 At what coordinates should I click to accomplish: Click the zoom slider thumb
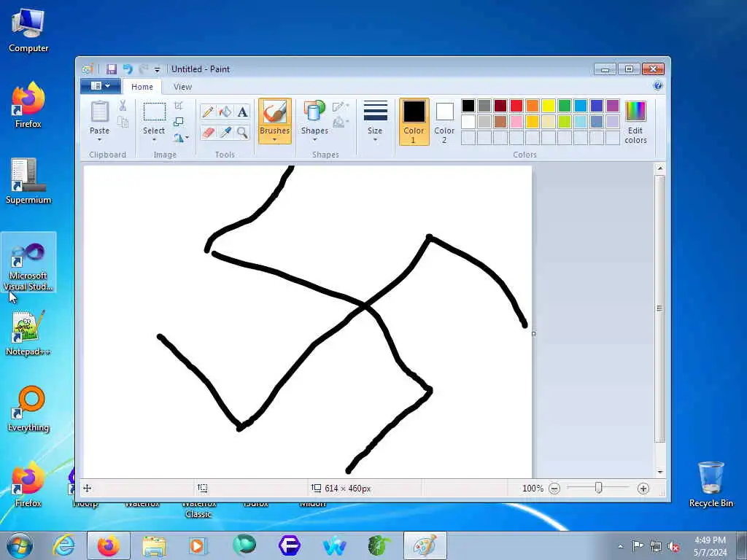(598, 488)
